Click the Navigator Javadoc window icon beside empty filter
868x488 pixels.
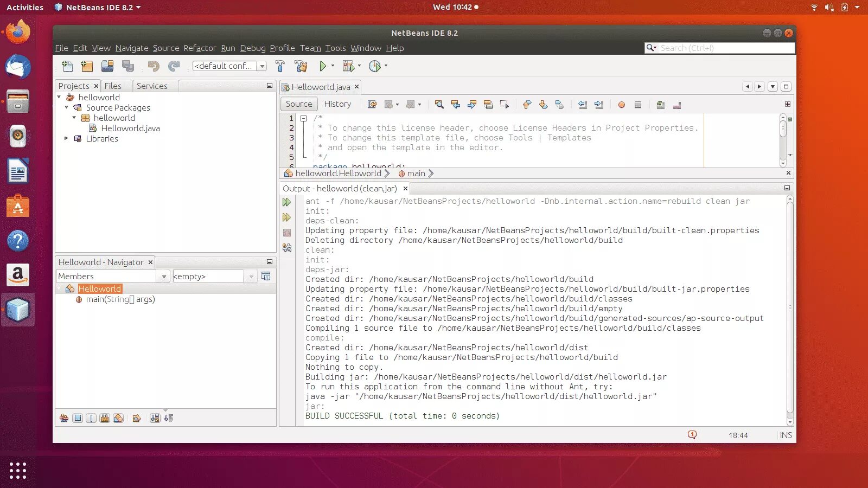click(266, 277)
